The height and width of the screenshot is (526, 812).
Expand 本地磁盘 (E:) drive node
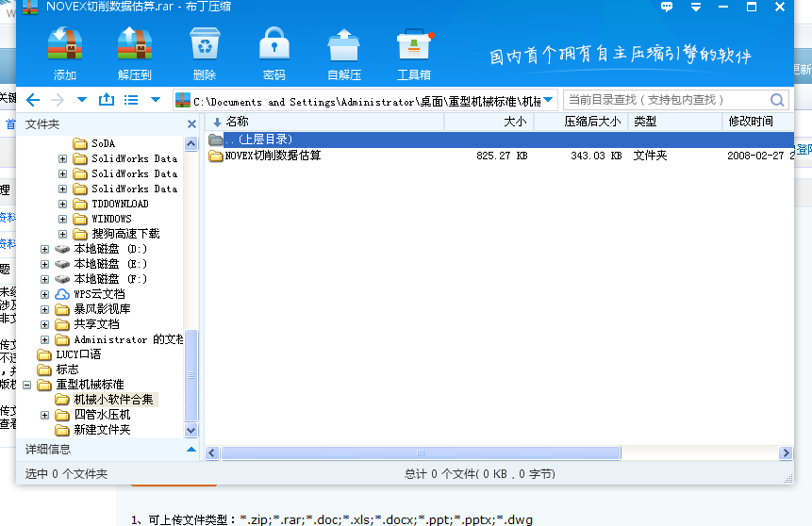[44, 264]
